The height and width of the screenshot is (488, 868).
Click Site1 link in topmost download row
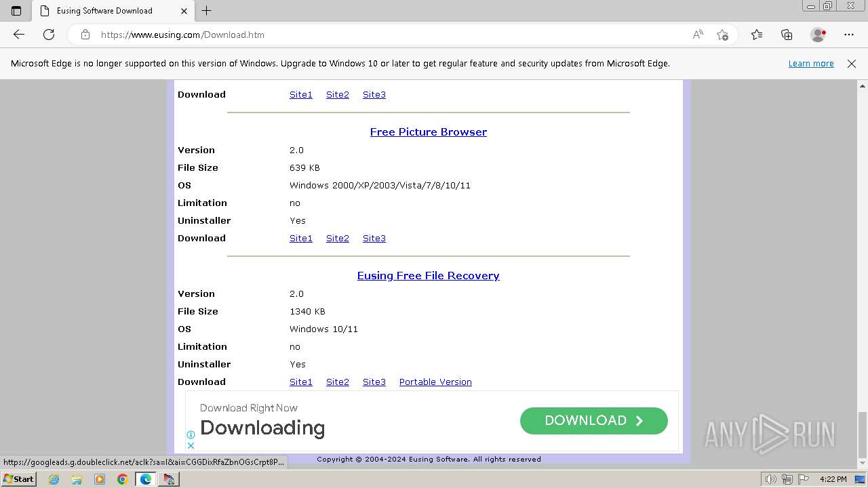click(301, 95)
